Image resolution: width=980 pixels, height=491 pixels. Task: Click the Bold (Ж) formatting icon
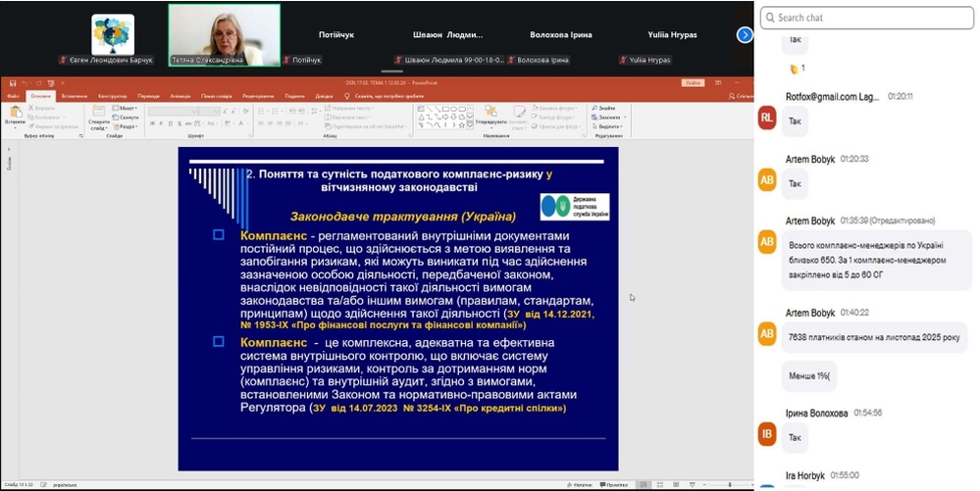point(152,123)
